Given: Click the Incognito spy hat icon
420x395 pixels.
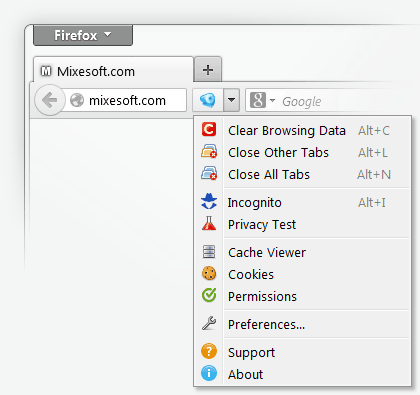Looking at the screenshot, I should pos(209,201).
